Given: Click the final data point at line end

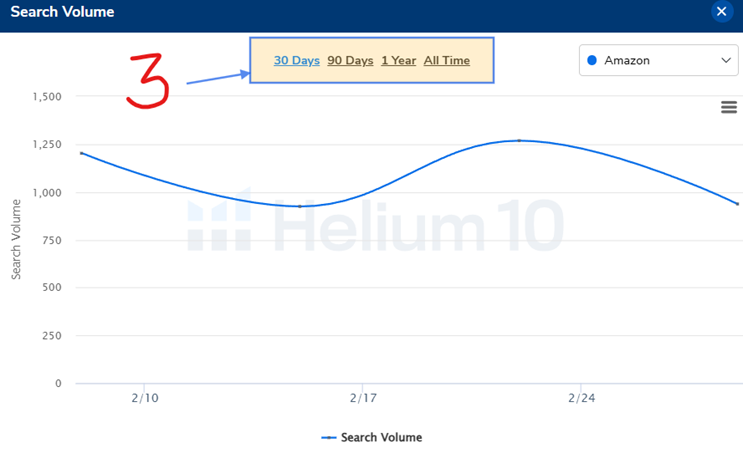Looking at the screenshot, I should click(737, 204).
